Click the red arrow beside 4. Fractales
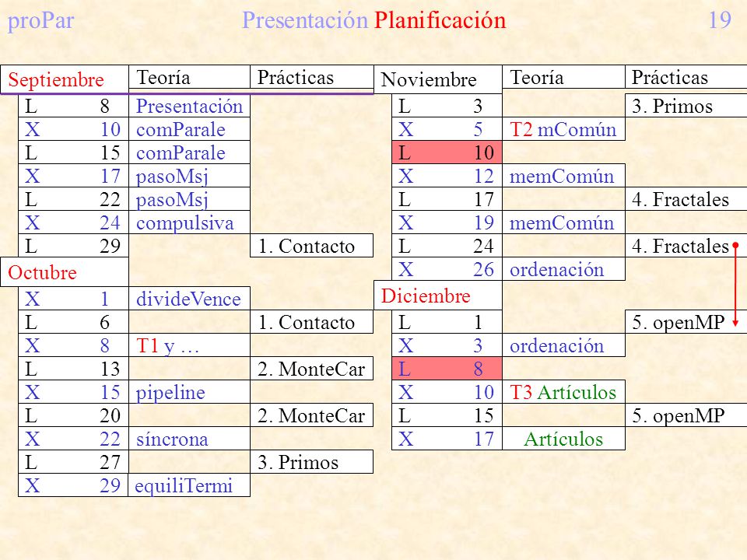The width and height of the screenshot is (747, 560). pos(735,284)
